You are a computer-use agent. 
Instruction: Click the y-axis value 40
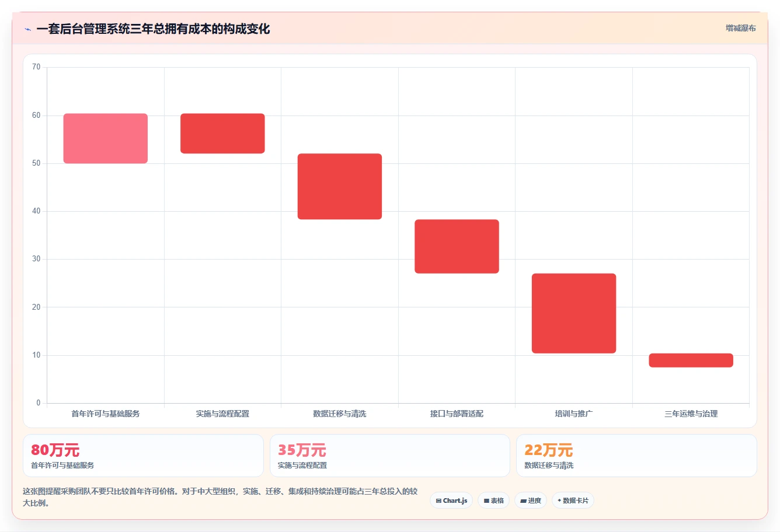tap(36, 211)
